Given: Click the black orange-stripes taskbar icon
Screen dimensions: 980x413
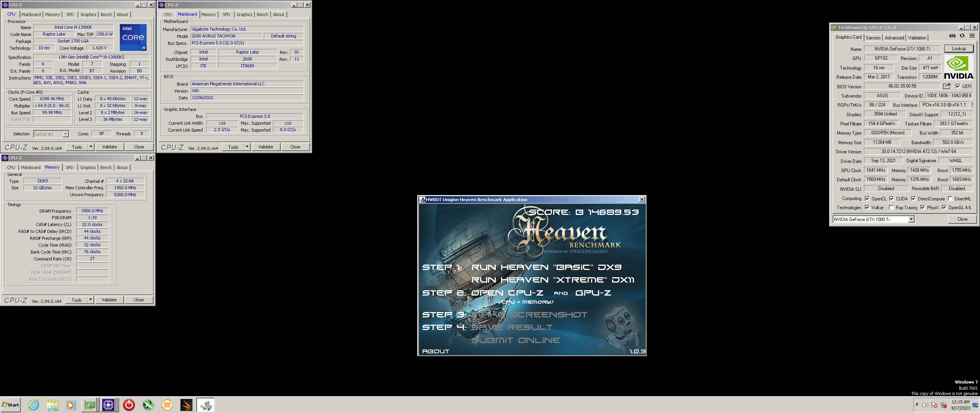Looking at the screenshot, I should (x=186, y=405).
